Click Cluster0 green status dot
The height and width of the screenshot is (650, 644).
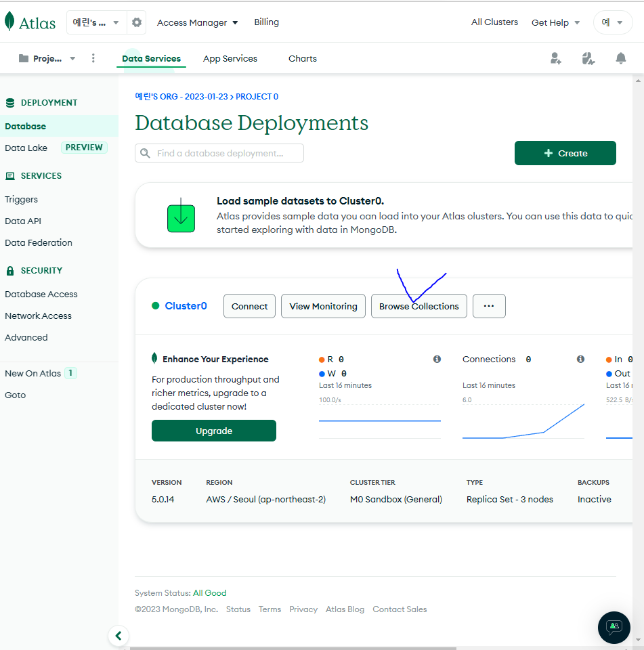pyautogui.click(x=156, y=306)
